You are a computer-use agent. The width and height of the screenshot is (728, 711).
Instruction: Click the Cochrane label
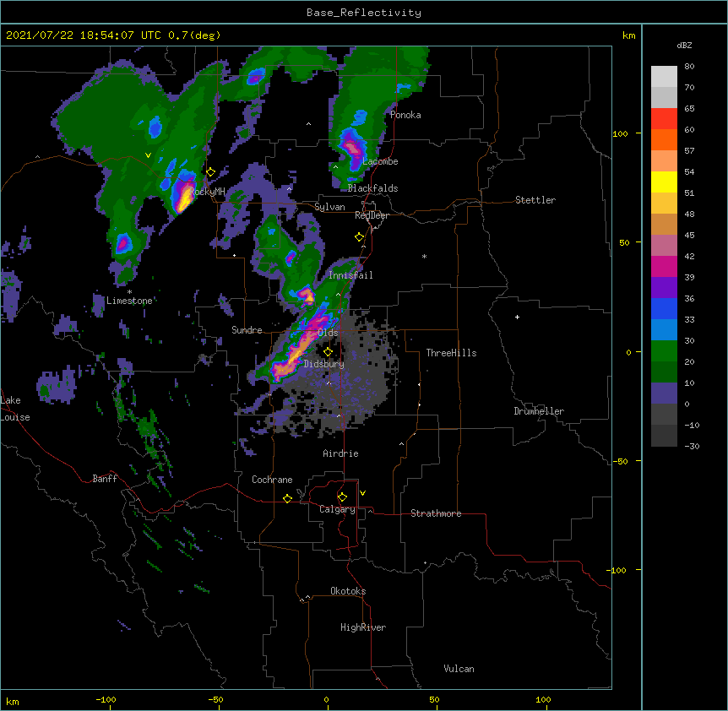[272, 480]
